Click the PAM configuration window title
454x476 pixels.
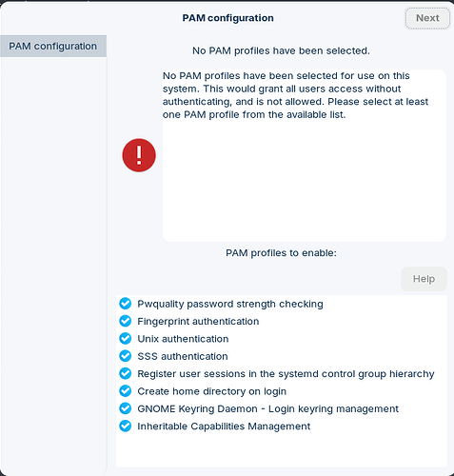[227, 18]
